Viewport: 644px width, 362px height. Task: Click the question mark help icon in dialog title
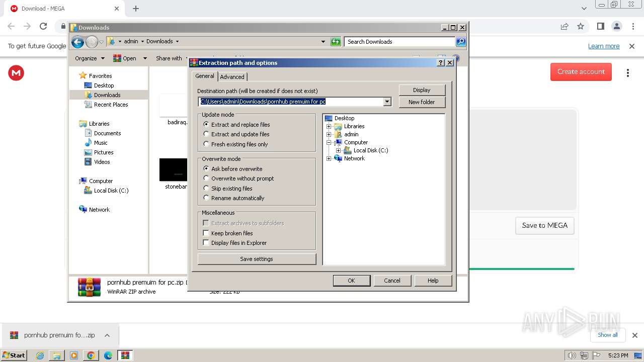click(441, 63)
